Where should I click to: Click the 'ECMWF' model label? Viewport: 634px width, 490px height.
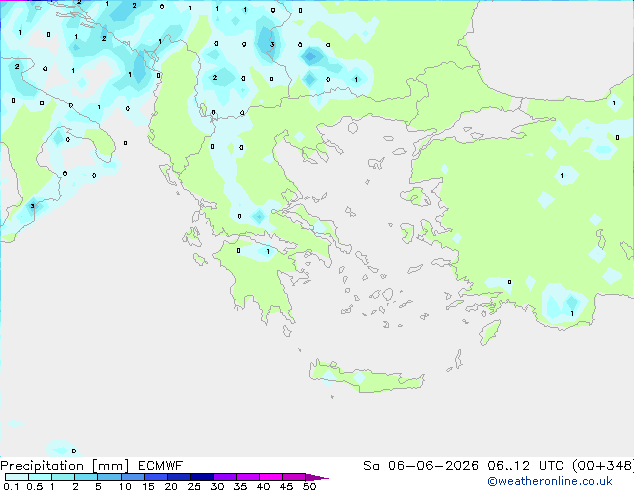161,466
